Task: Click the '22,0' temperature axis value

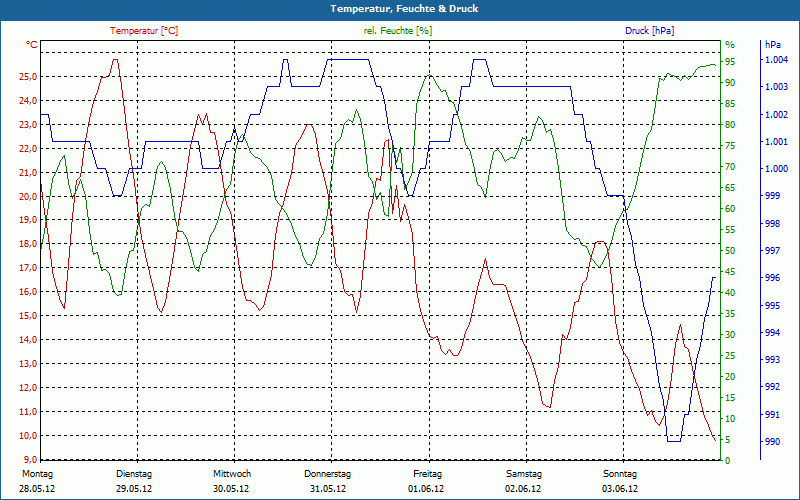Action: [x=28, y=148]
